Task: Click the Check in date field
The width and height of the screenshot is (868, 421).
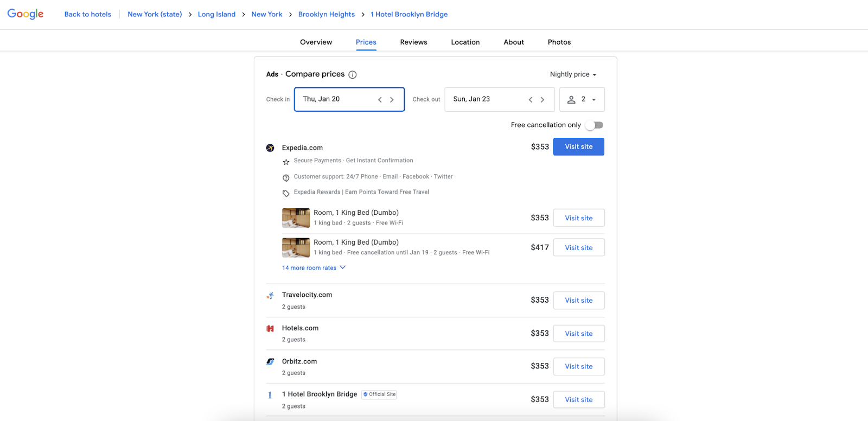Action: point(349,99)
